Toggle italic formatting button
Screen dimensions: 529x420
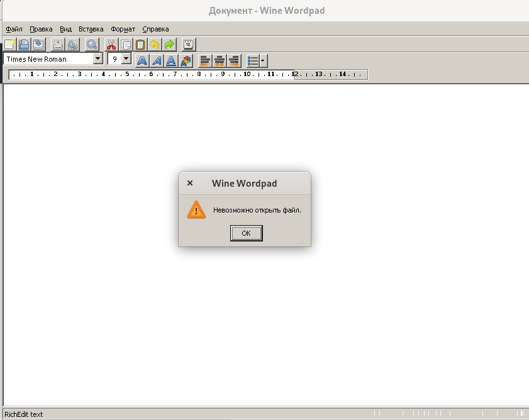pyautogui.click(x=157, y=61)
